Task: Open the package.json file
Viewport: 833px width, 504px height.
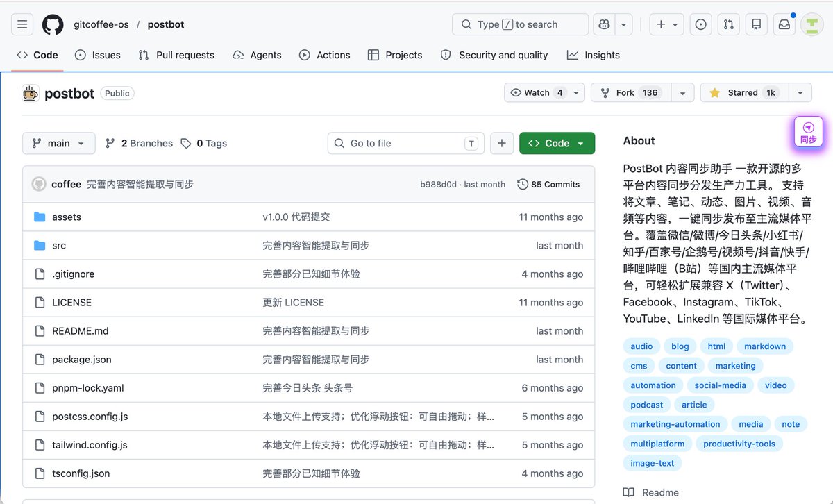Action: pyautogui.click(x=81, y=359)
